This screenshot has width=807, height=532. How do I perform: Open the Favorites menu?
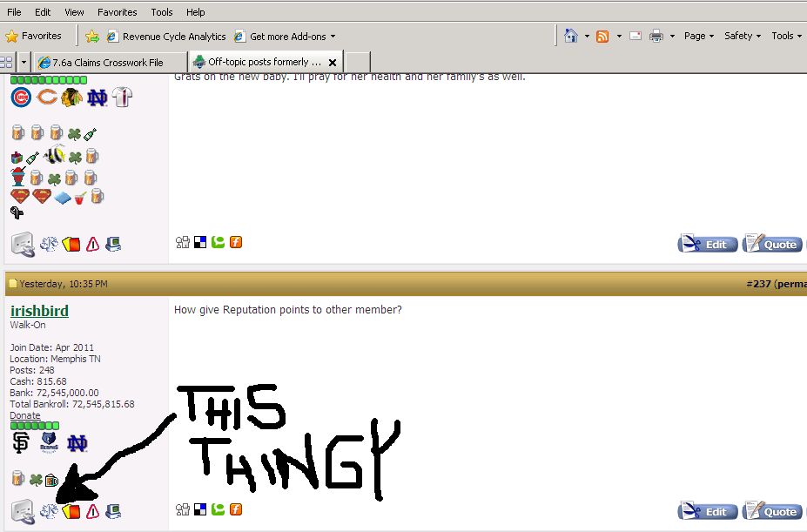click(117, 11)
